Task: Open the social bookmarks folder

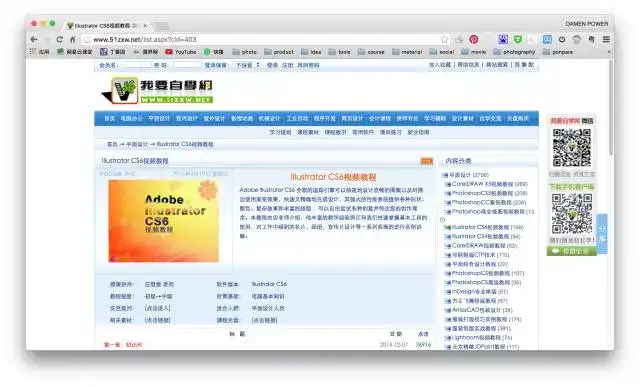Action: 442,52
